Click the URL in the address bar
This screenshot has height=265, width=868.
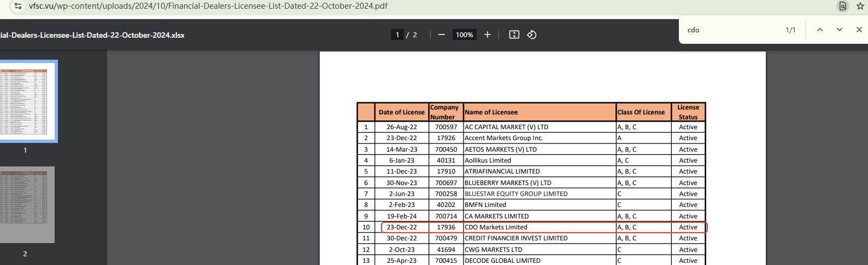pyautogui.click(x=208, y=6)
